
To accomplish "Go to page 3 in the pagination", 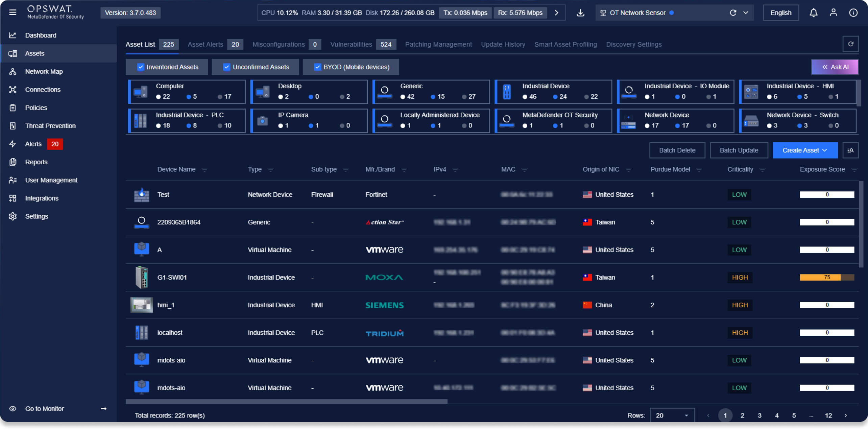I will click(759, 415).
